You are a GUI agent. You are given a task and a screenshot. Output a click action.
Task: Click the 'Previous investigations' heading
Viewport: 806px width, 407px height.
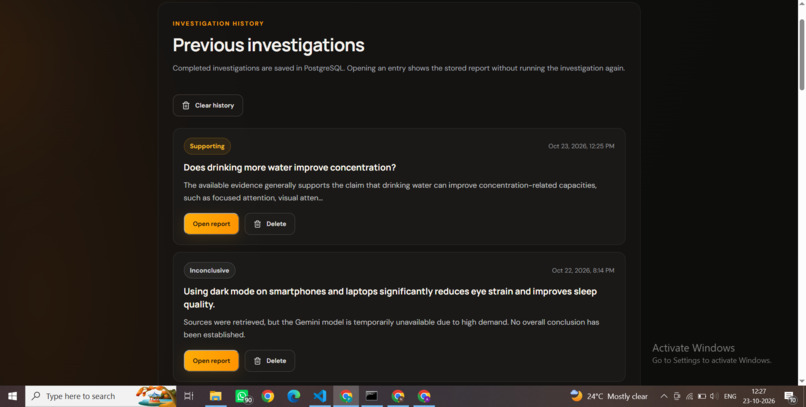pyautogui.click(x=268, y=45)
